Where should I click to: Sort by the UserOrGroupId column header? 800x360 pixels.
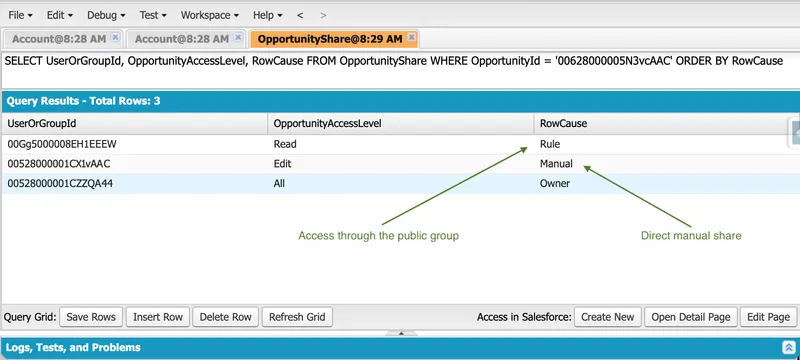[134, 124]
